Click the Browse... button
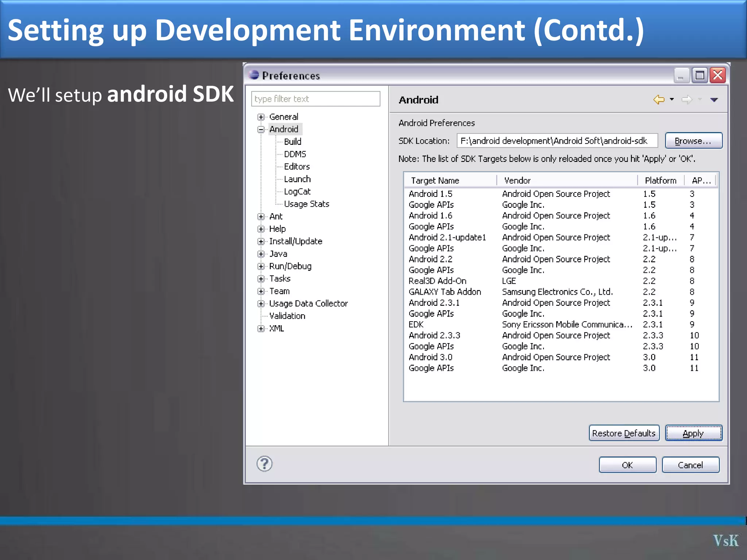This screenshot has height=560, width=747. 693,141
